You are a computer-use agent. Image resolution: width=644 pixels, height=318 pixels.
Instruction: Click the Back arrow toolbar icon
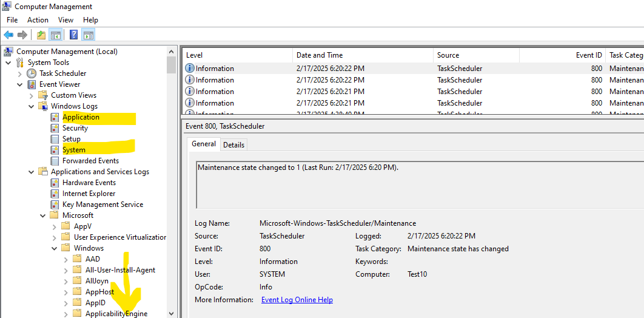point(8,35)
